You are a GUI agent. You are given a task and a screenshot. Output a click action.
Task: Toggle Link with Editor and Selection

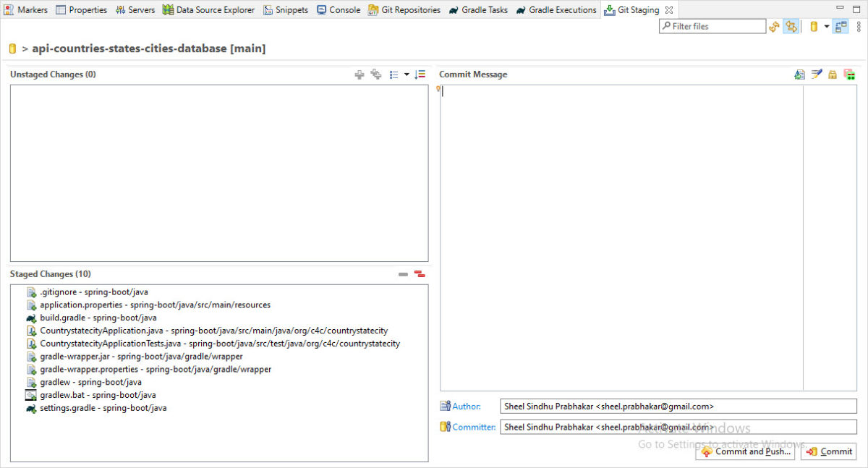point(791,27)
